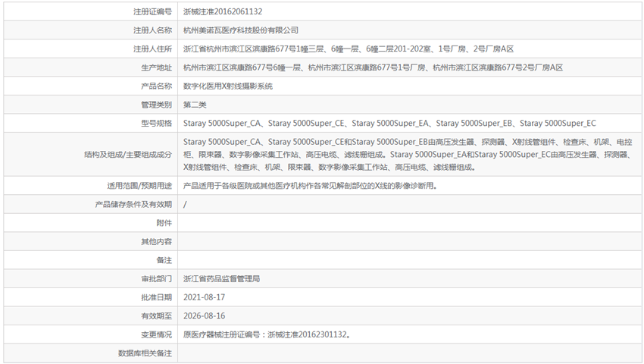Image resolution: width=644 pixels, height=364 pixels.
Task: Click the 备注 label
Action: pos(164,260)
